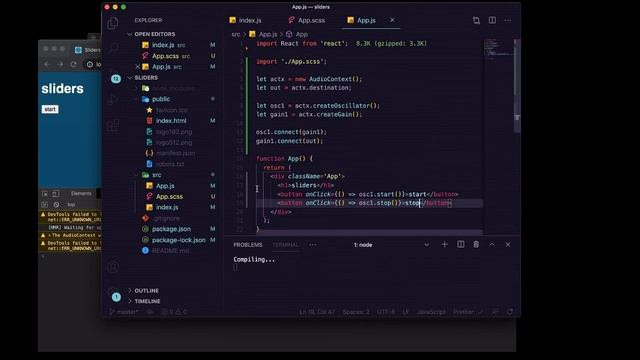Reload the page in browser window
The image size is (640, 360).
click(73, 64)
